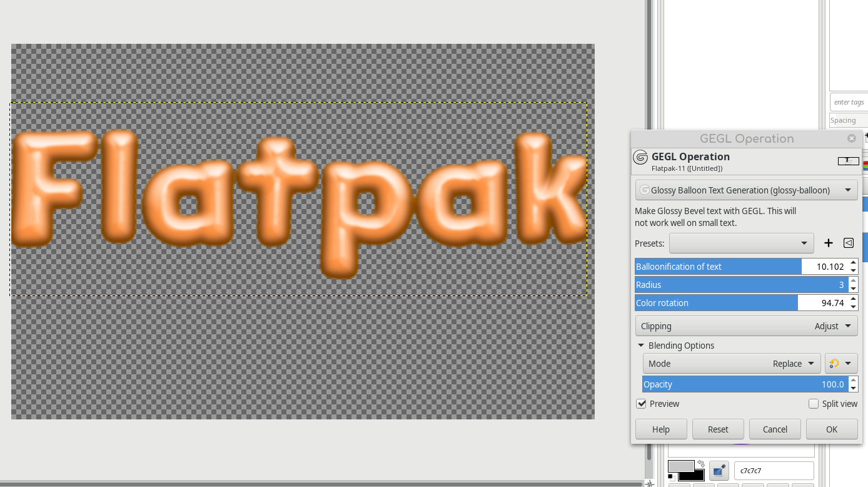Open the Glossy Balloon operation dropdown
This screenshot has width=868, height=487.
tap(746, 190)
